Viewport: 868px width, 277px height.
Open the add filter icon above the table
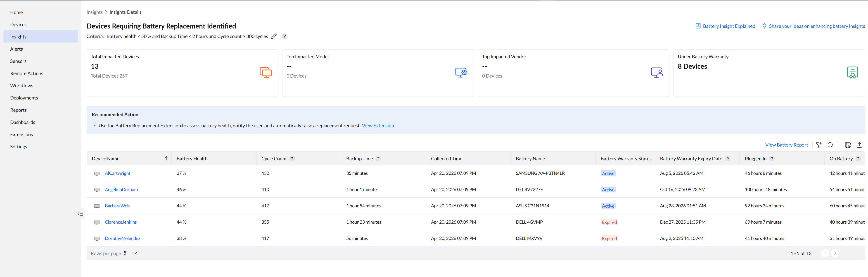click(x=819, y=145)
